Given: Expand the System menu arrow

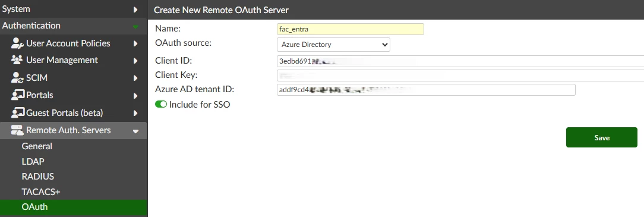Looking at the screenshot, I should (x=135, y=9).
